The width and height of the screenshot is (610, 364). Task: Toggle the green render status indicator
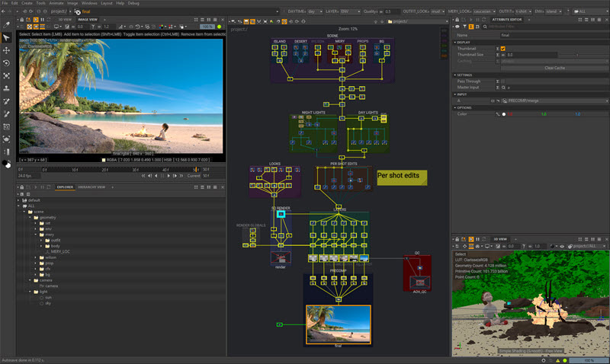pos(220,28)
